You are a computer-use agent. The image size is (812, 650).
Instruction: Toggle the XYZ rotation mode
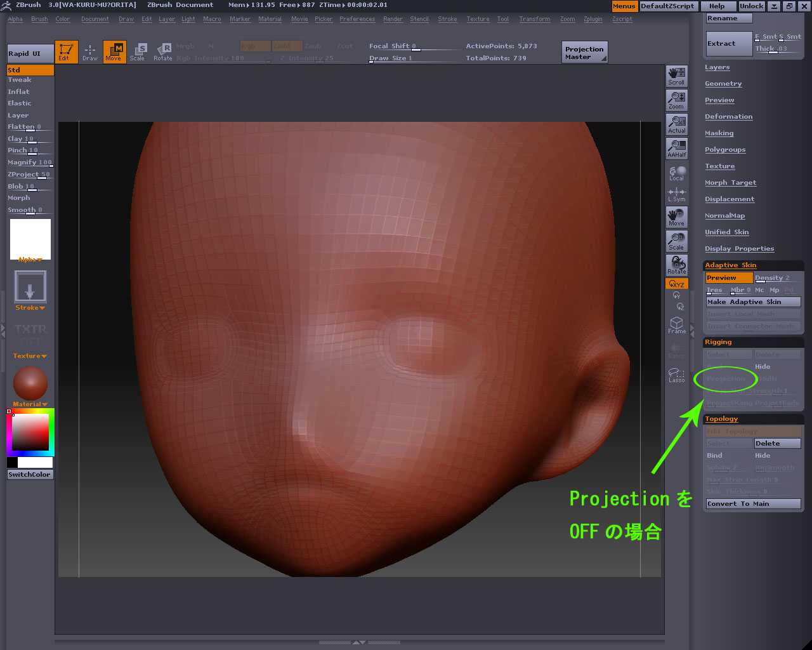tap(676, 284)
